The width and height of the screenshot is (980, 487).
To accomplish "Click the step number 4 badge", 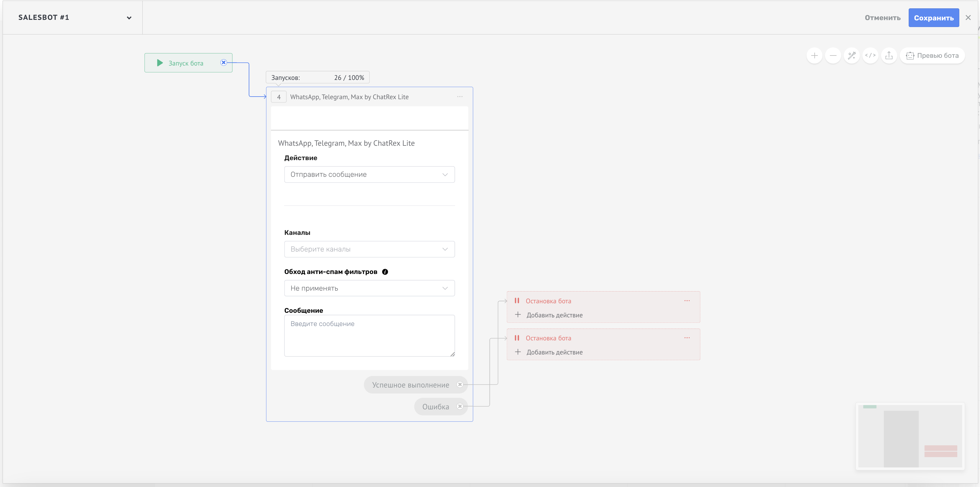I will click(279, 97).
